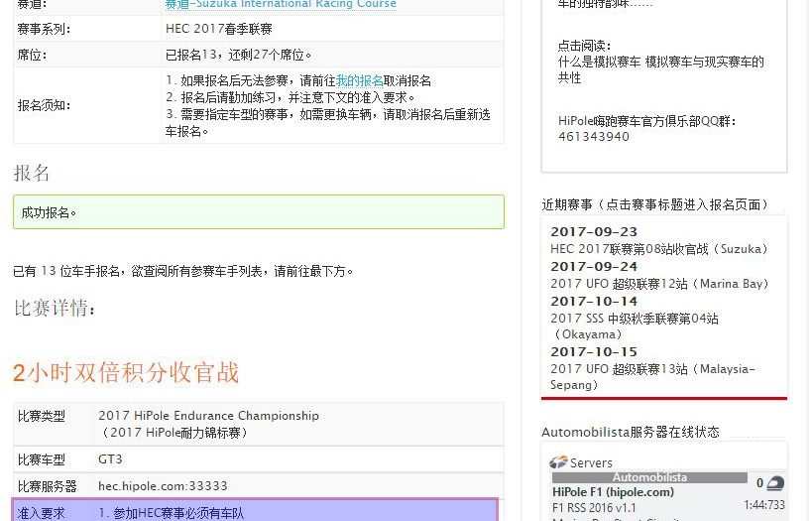The height and width of the screenshot is (521, 812).
Task: Click the 2小时双倍积分收官战 heading
Action: click(126, 373)
